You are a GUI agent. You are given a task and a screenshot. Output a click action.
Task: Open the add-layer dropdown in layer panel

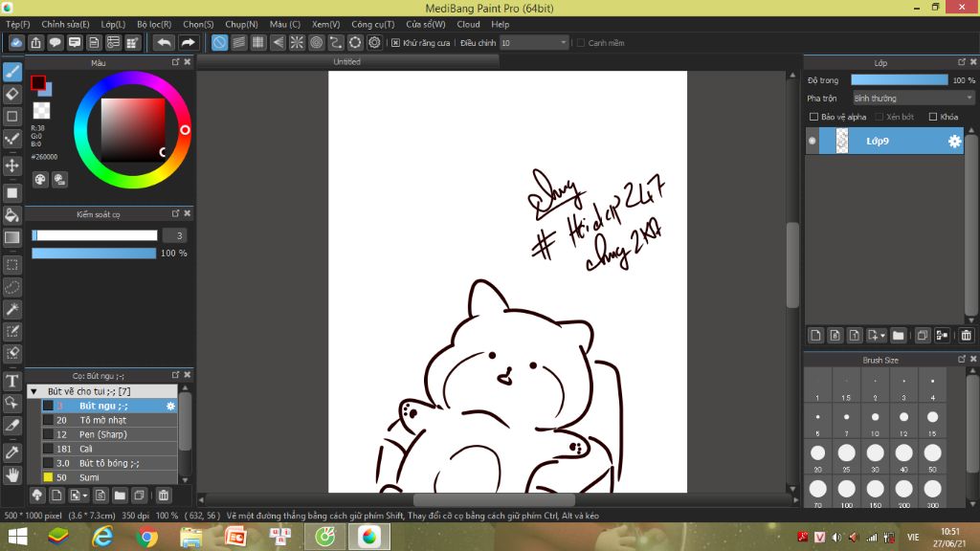(877, 336)
